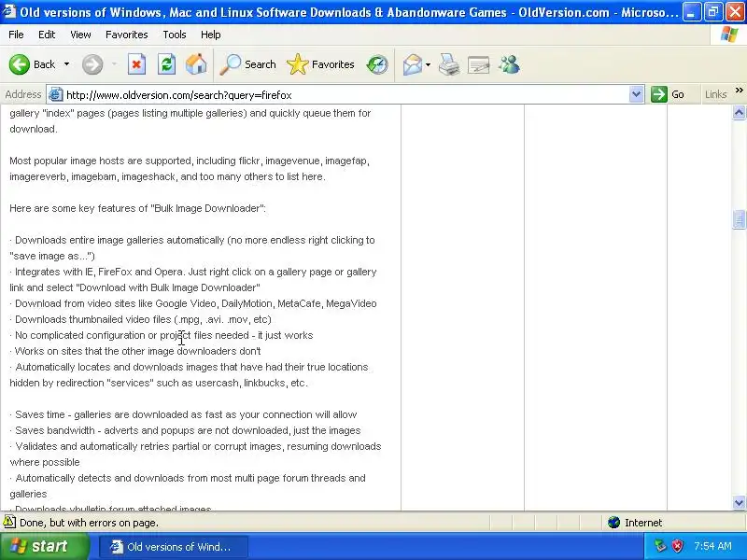Print the page with the printer icon
The image size is (747, 560).
click(x=449, y=64)
